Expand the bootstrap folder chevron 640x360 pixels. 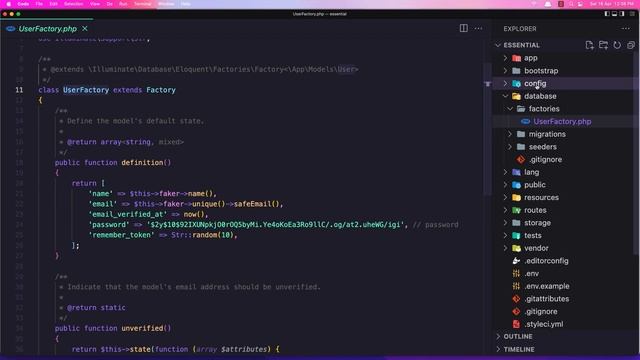(505, 71)
